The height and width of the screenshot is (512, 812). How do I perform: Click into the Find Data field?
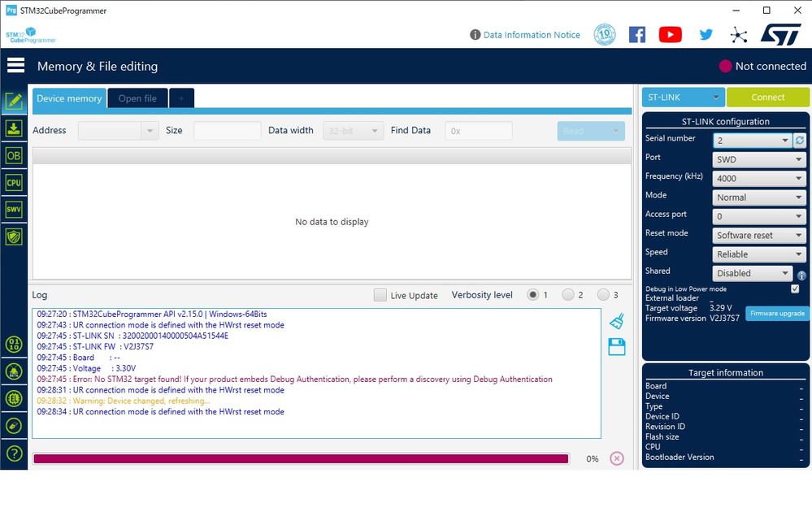pos(479,131)
